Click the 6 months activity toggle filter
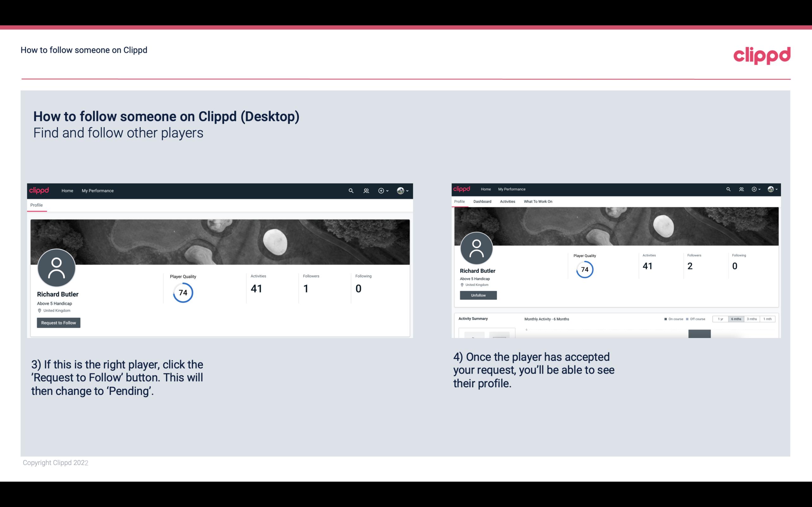Screen dimensions: 812x507 click(736, 318)
